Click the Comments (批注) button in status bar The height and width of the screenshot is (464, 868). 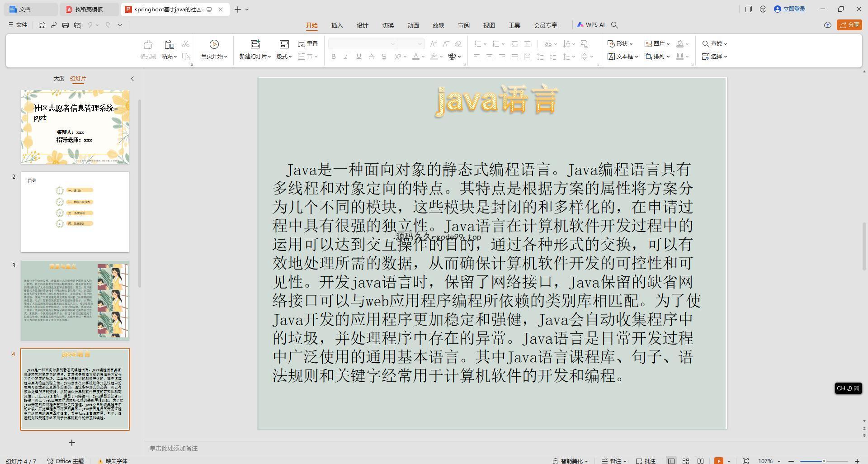coord(646,461)
